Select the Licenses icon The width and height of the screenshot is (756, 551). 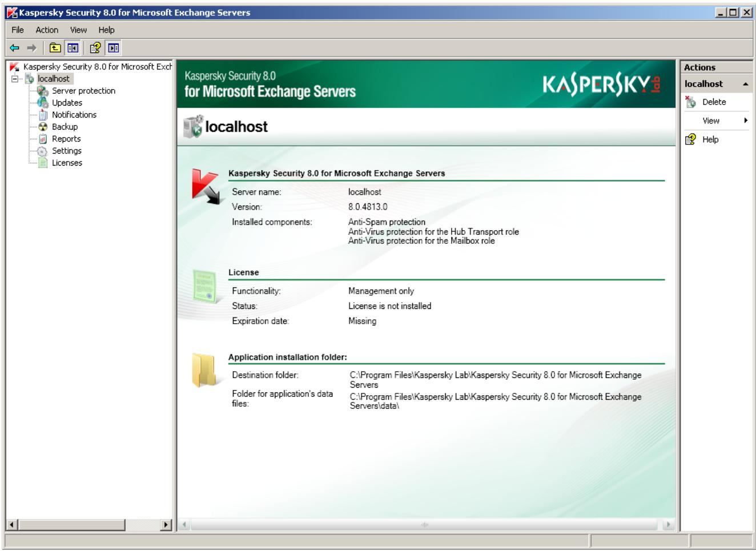42,163
